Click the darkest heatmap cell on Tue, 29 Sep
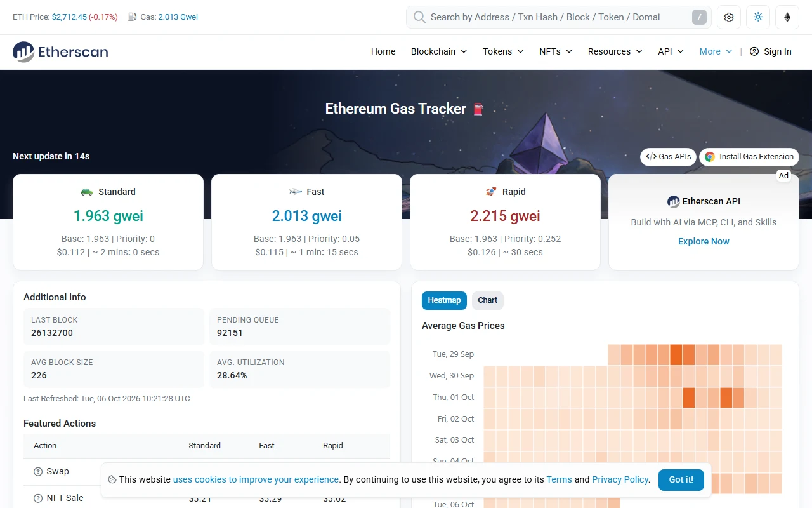 [676, 354]
